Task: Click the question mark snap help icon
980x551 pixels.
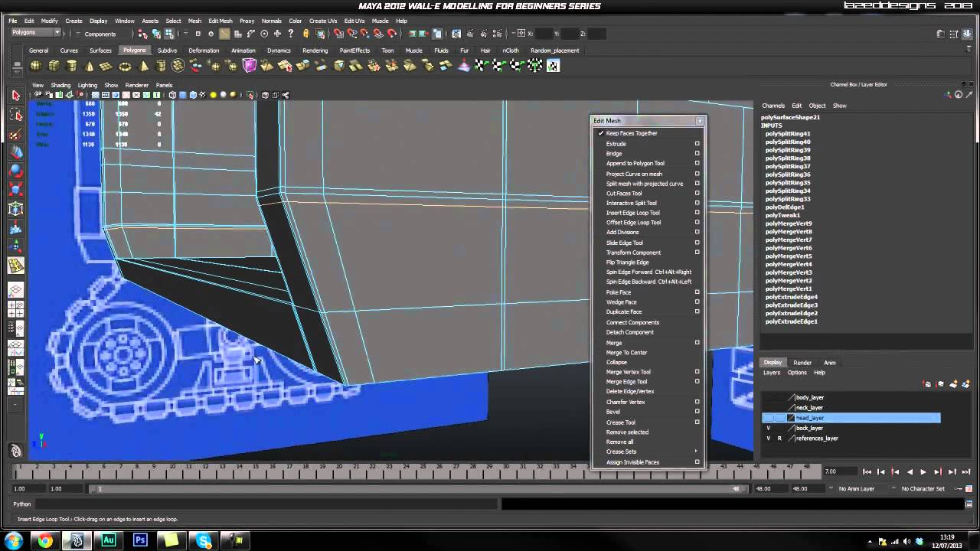Action: coord(291,34)
